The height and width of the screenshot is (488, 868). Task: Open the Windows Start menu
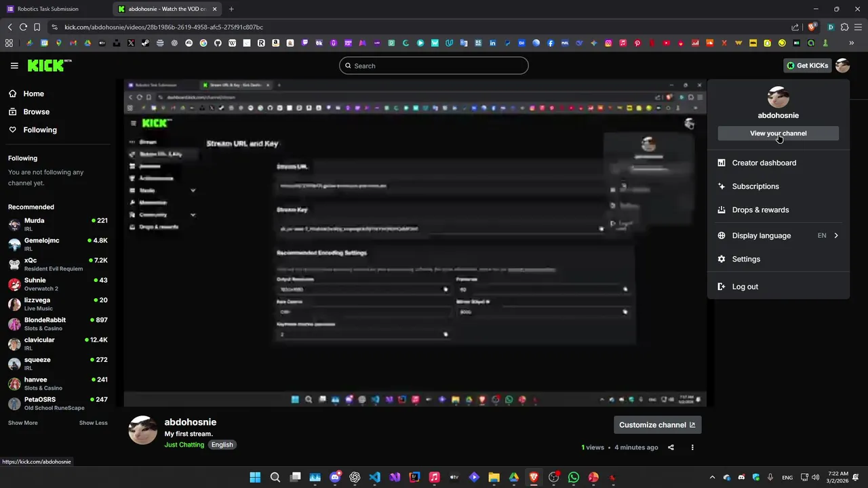(x=255, y=477)
